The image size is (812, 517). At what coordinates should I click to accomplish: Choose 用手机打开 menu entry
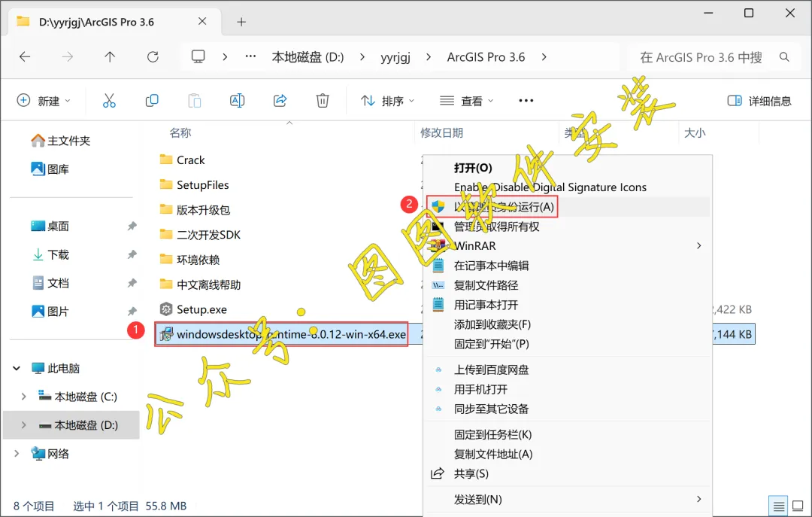click(568, 389)
